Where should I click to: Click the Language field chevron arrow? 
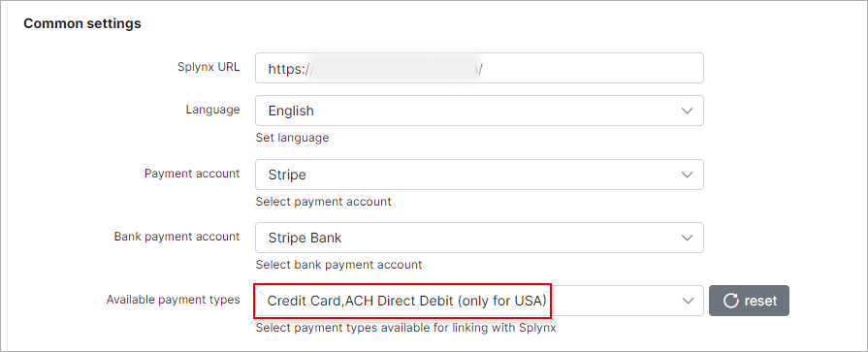[x=687, y=111]
